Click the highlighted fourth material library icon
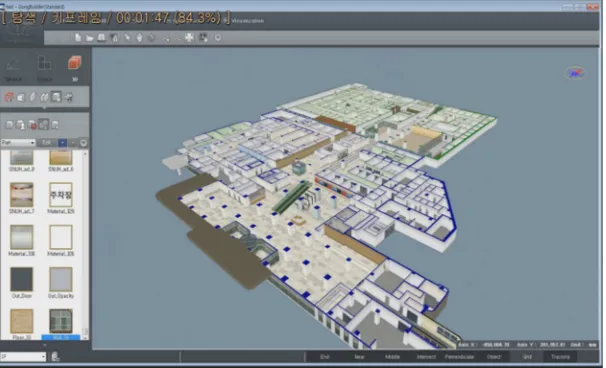 click(x=43, y=124)
